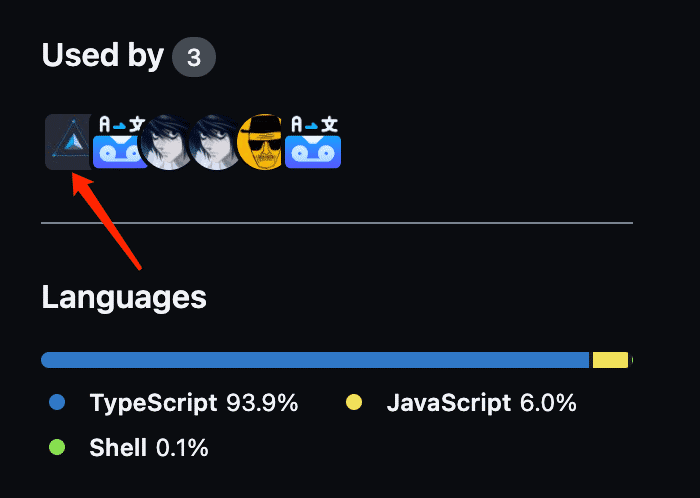Select the first dark-haired anime avatar
The image size is (700, 498).
(167, 142)
